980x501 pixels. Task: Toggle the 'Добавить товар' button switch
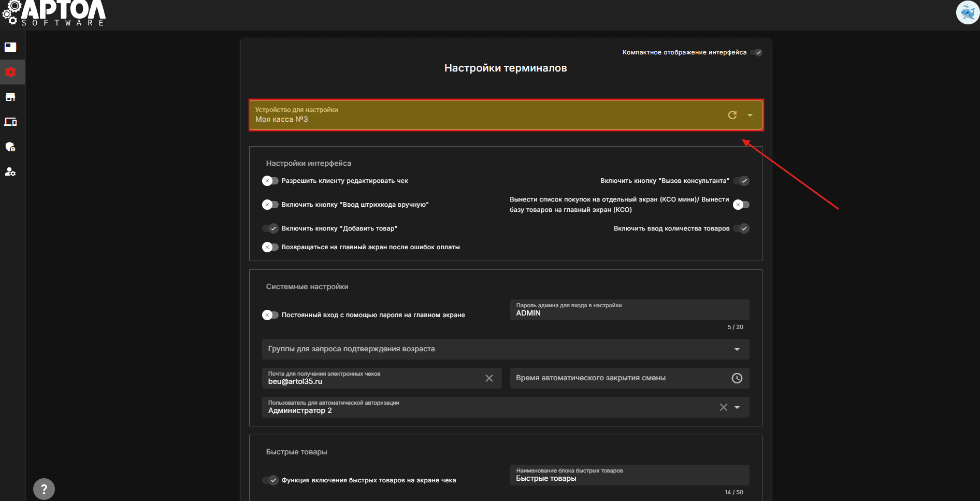tap(270, 228)
